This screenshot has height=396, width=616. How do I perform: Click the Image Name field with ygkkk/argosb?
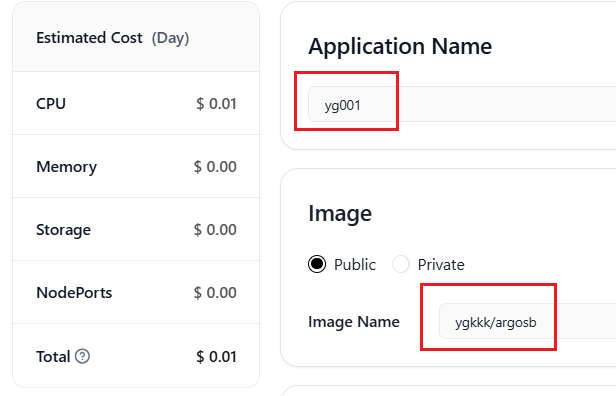(x=527, y=322)
